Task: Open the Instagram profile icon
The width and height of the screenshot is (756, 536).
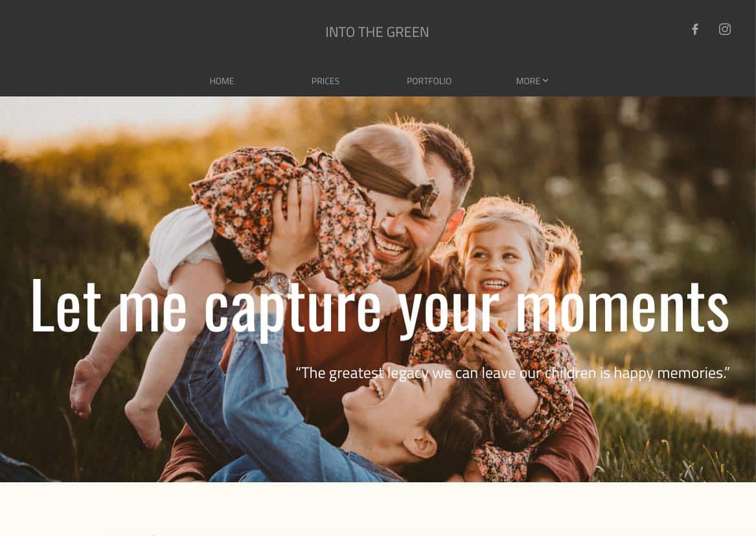Action: [725, 29]
